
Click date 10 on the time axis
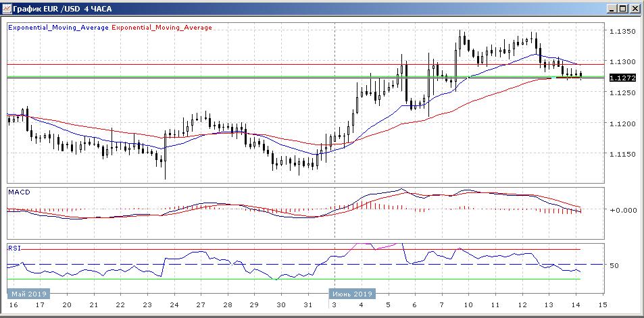click(x=468, y=305)
